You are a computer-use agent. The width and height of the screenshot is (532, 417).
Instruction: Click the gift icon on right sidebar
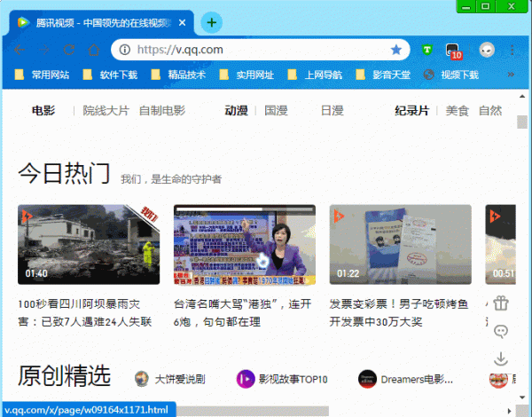[x=501, y=303]
